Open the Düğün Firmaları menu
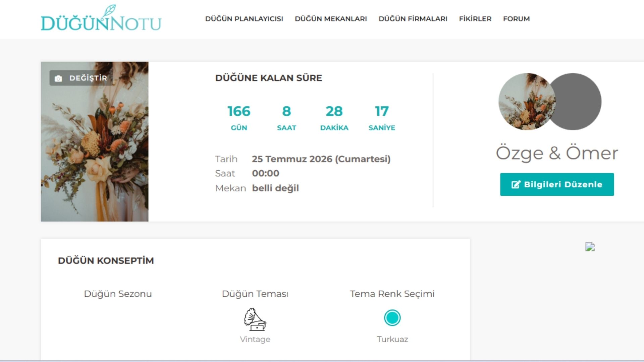Viewport: 644px width, 362px height. [x=413, y=19]
